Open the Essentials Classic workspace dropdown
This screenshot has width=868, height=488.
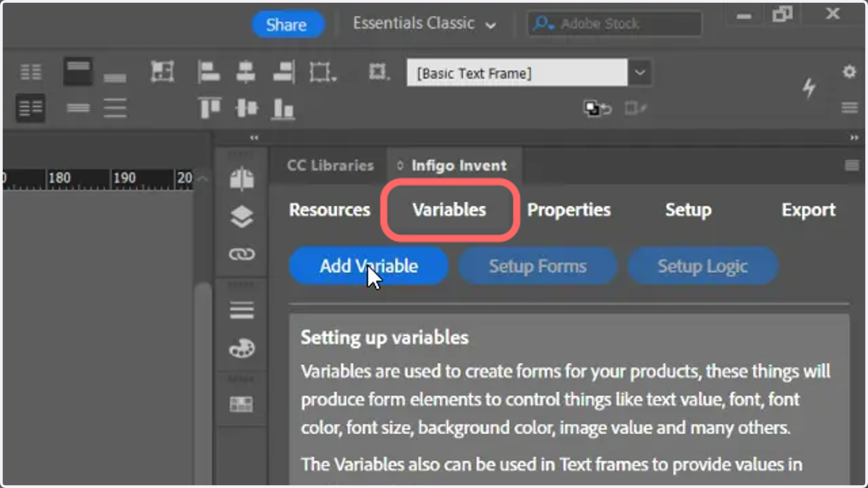point(425,24)
